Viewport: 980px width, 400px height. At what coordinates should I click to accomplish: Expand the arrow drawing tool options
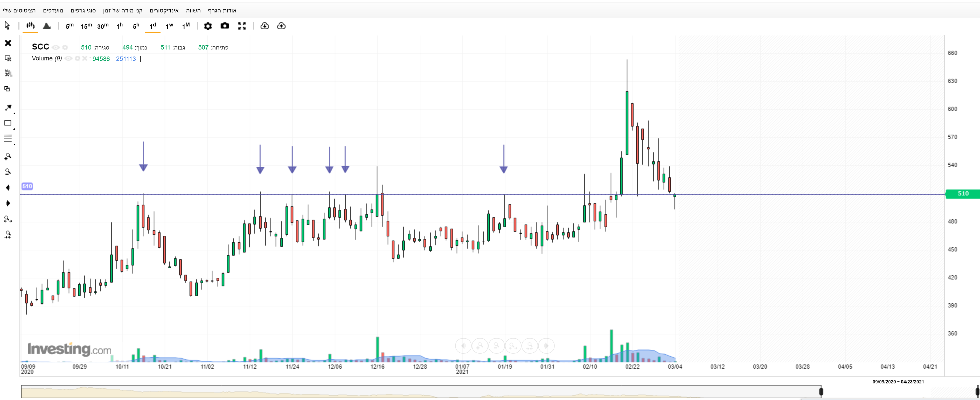click(15, 113)
